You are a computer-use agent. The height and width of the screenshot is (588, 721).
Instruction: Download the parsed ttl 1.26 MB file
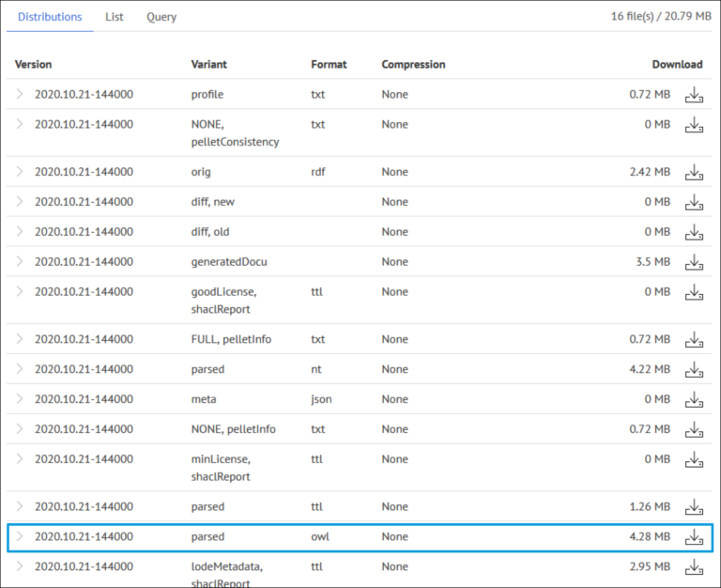pyautogui.click(x=694, y=507)
